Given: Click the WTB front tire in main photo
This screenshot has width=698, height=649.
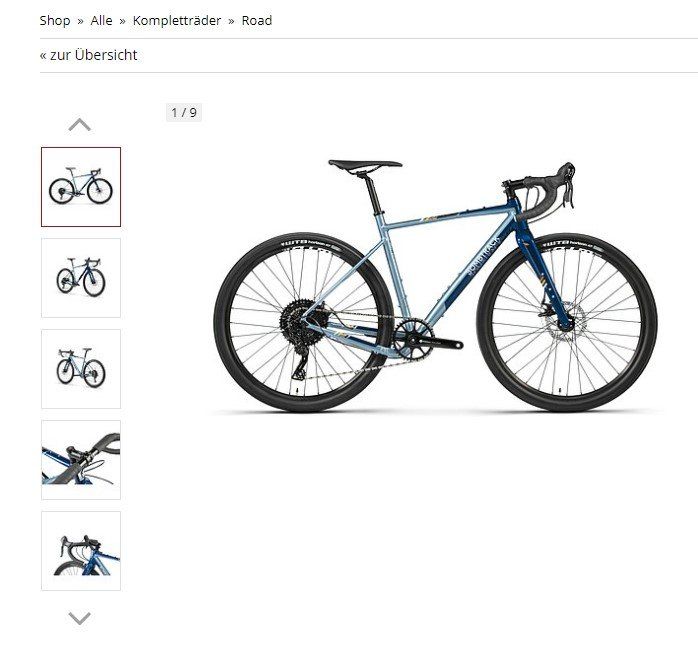Looking at the screenshot, I should click(567, 322).
